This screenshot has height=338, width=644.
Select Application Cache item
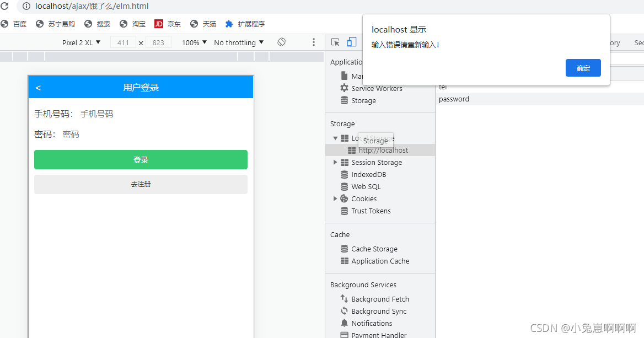tap(380, 261)
